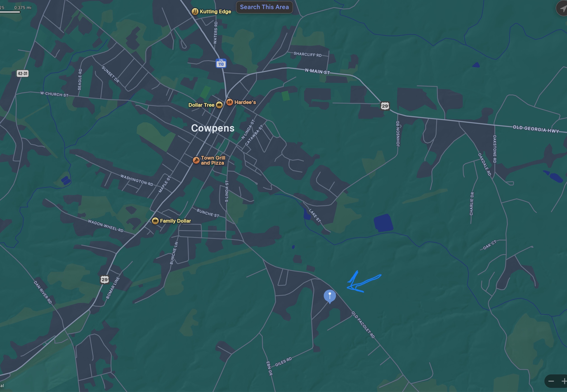Click the Cowpens town label

(213, 128)
